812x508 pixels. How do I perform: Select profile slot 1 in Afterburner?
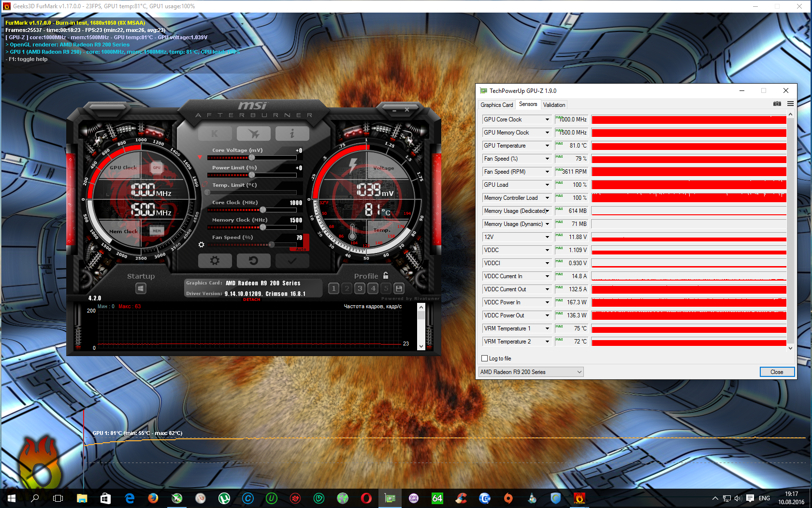333,289
